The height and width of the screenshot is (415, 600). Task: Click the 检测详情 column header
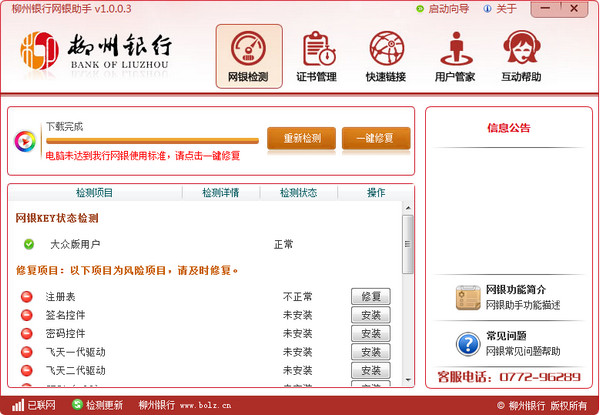(221, 192)
